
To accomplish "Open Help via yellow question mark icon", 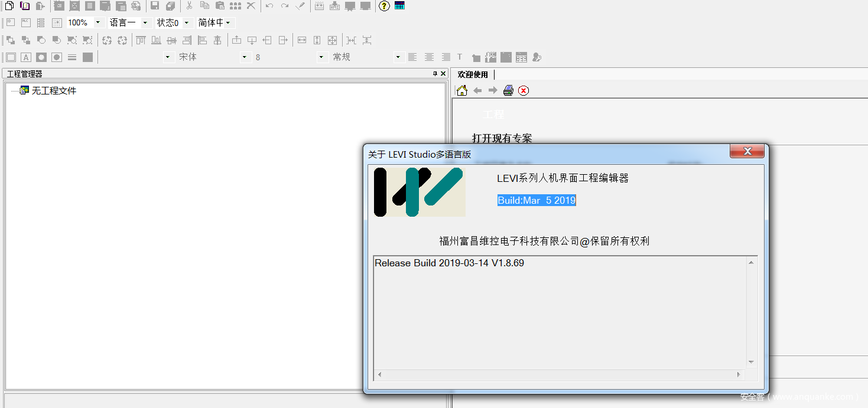I will point(384,6).
